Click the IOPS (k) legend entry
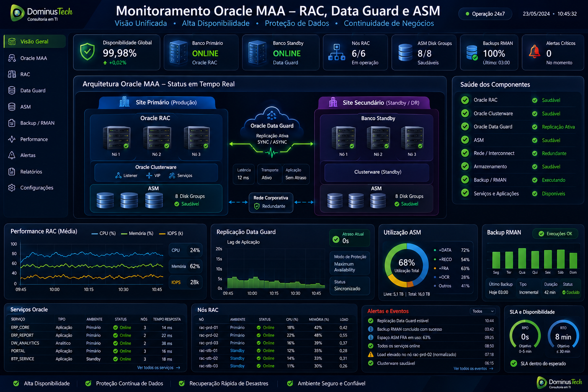Screen dimensions: 588x392 171,233
